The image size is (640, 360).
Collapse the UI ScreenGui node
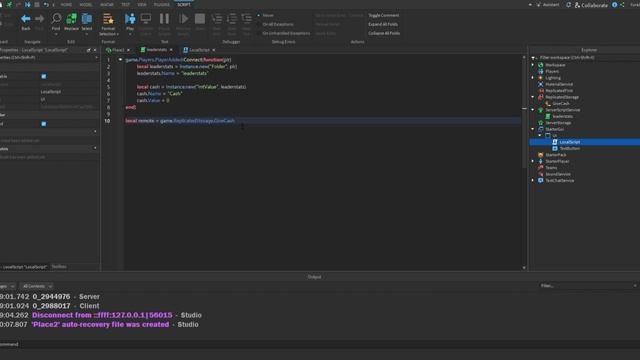tap(540, 136)
